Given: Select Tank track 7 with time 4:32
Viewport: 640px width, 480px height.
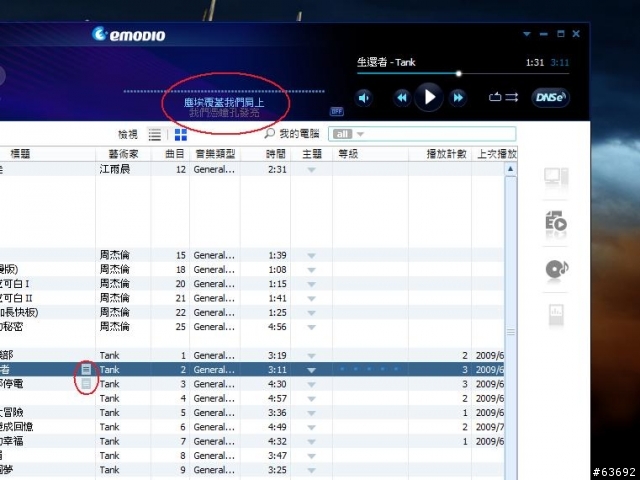Looking at the screenshot, I should [252, 441].
